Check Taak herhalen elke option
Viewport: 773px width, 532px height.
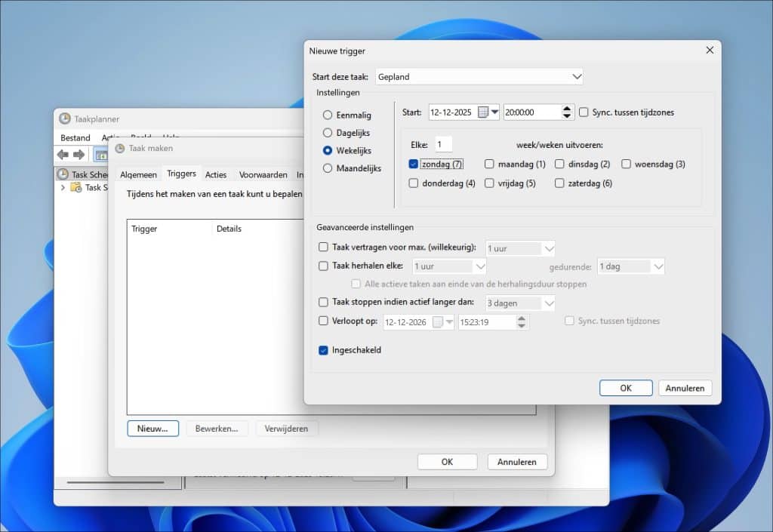(x=324, y=266)
